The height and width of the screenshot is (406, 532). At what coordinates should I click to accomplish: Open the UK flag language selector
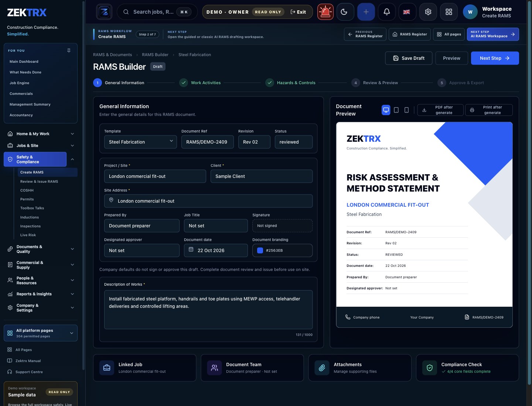(x=407, y=12)
